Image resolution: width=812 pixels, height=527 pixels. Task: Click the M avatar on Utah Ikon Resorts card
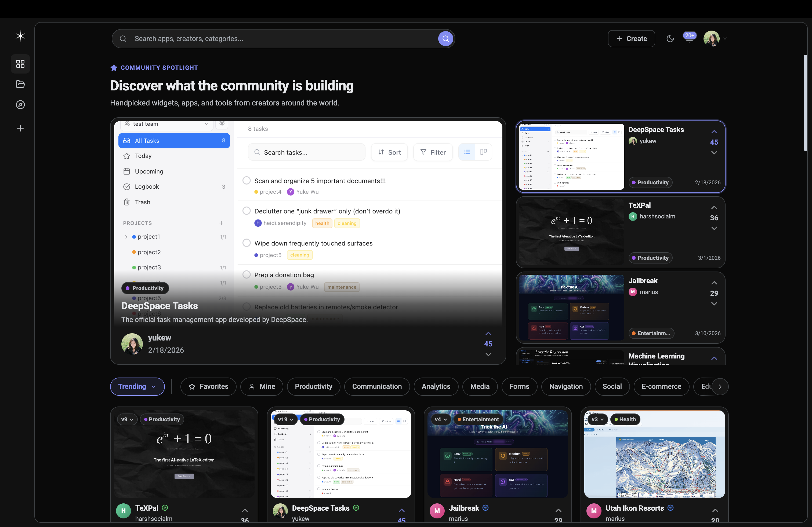(594, 511)
